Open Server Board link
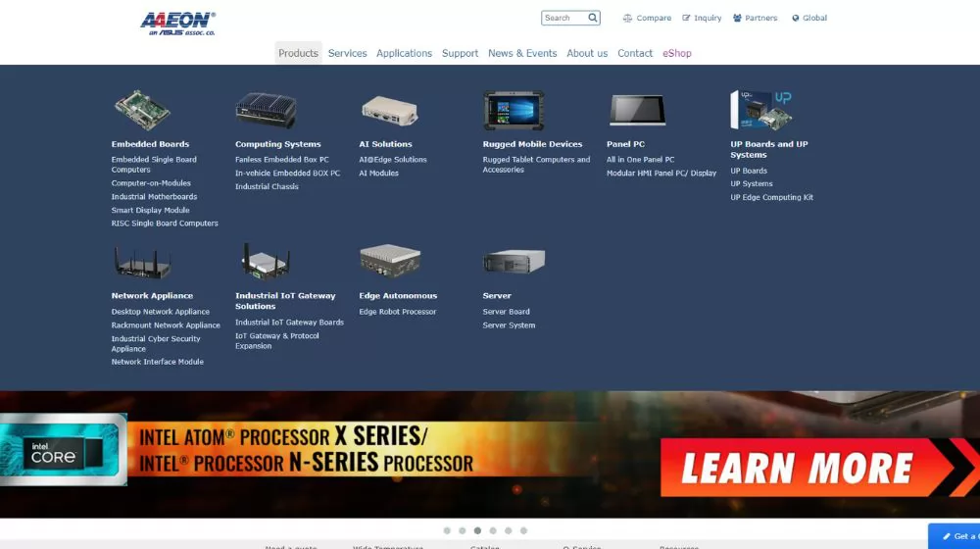Screen dimensions: 980x549 (507, 312)
